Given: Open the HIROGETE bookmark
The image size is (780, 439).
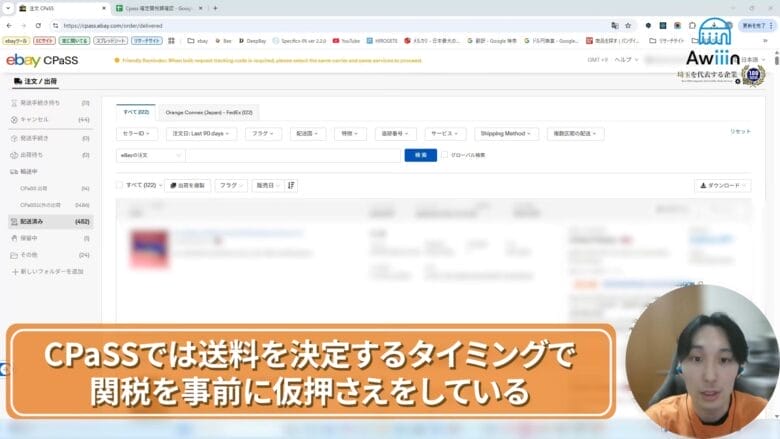Looking at the screenshot, I should [382, 41].
